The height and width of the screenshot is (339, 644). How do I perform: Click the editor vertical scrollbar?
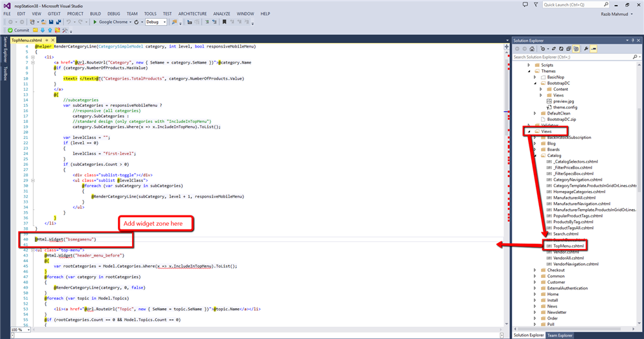point(506,188)
